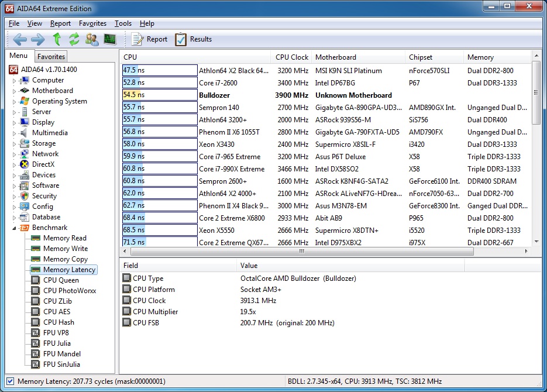The width and height of the screenshot is (547, 392).
Task: Switch to the Menu tab
Action: [19, 56]
